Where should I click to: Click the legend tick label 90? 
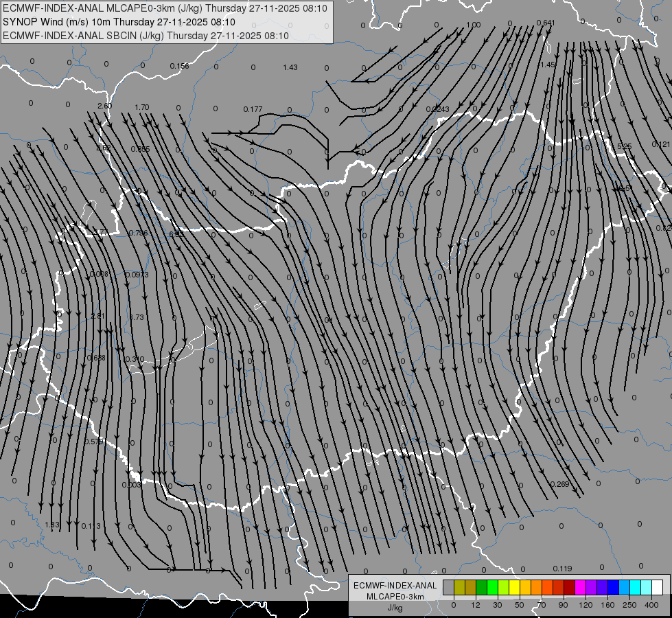pos(563,605)
